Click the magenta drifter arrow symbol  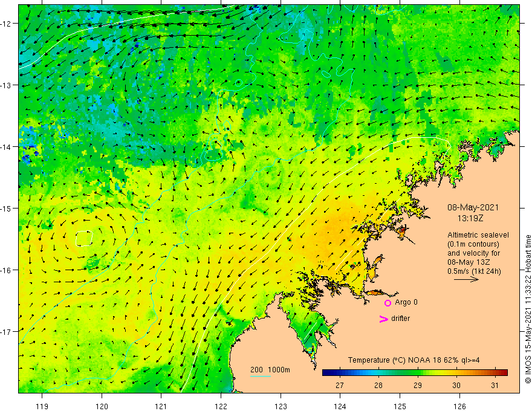383,319
